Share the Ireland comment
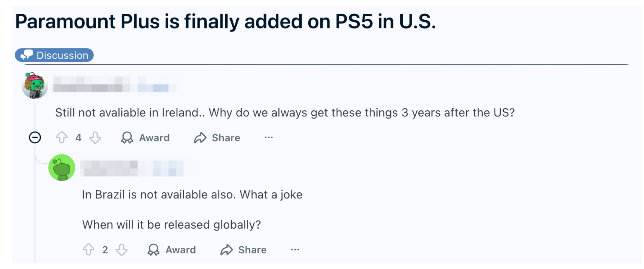Screen dimensions: 644x269 click(x=217, y=138)
